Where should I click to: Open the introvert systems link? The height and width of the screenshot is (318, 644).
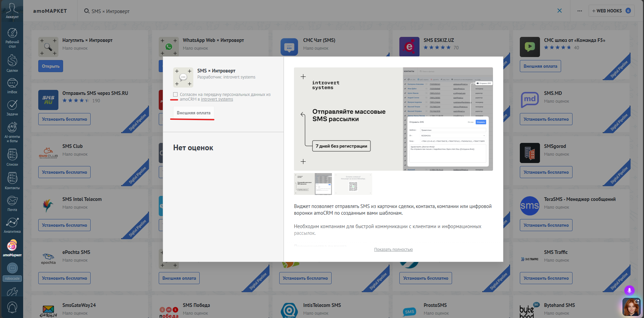(x=217, y=99)
